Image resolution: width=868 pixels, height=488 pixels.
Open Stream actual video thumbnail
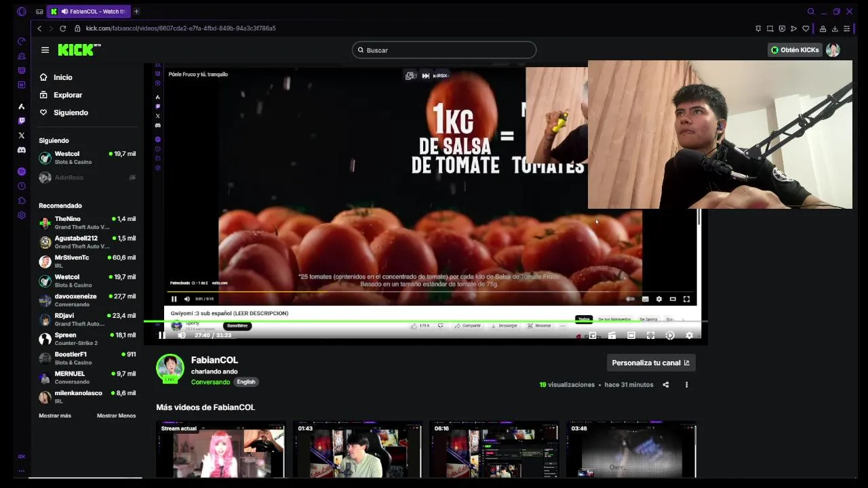(220, 450)
